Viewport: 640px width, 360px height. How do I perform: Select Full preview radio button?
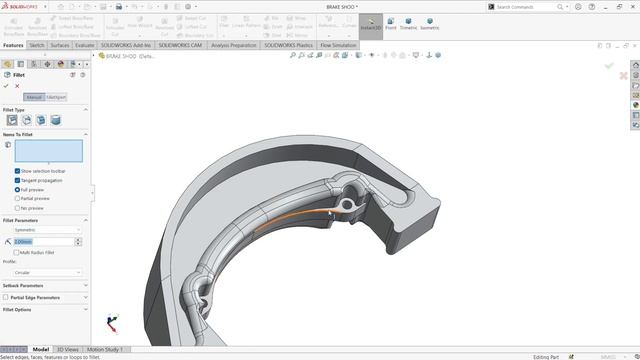[17, 190]
